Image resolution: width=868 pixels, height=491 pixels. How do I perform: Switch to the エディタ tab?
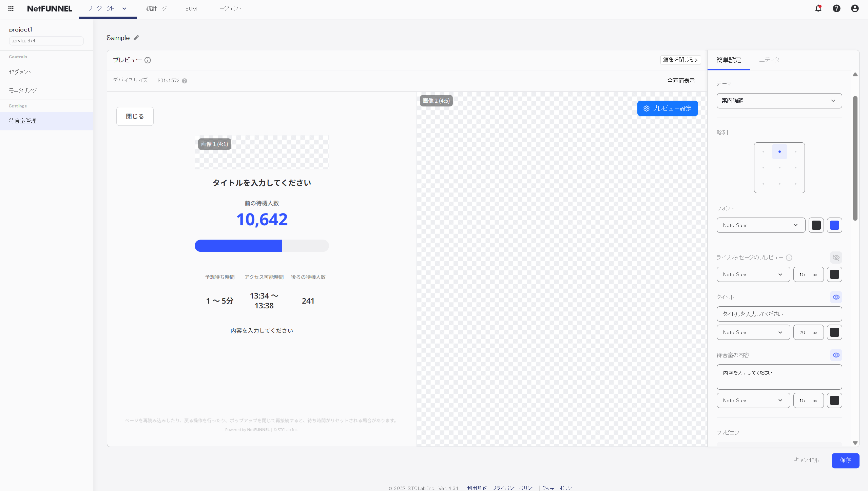coord(769,60)
